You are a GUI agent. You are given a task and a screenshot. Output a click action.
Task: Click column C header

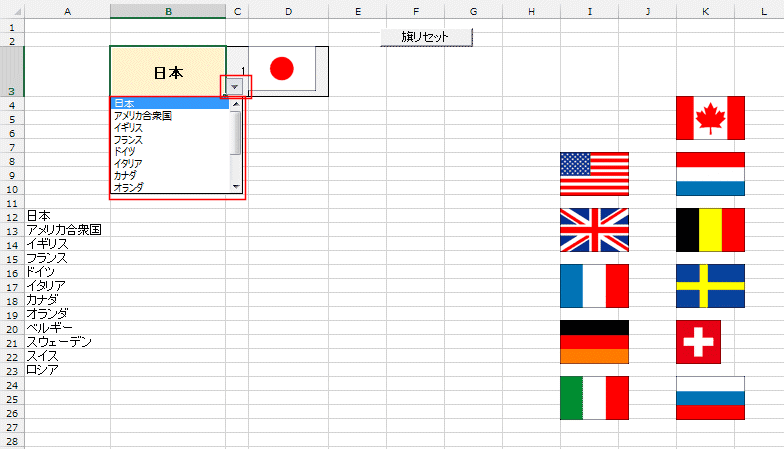pos(237,12)
